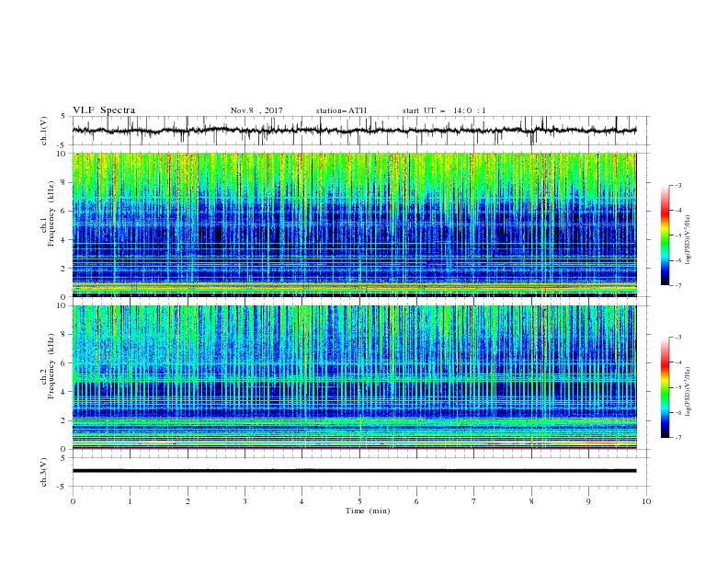Click time axis tick label '0'
The width and height of the screenshot is (728, 563).
pos(73,501)
